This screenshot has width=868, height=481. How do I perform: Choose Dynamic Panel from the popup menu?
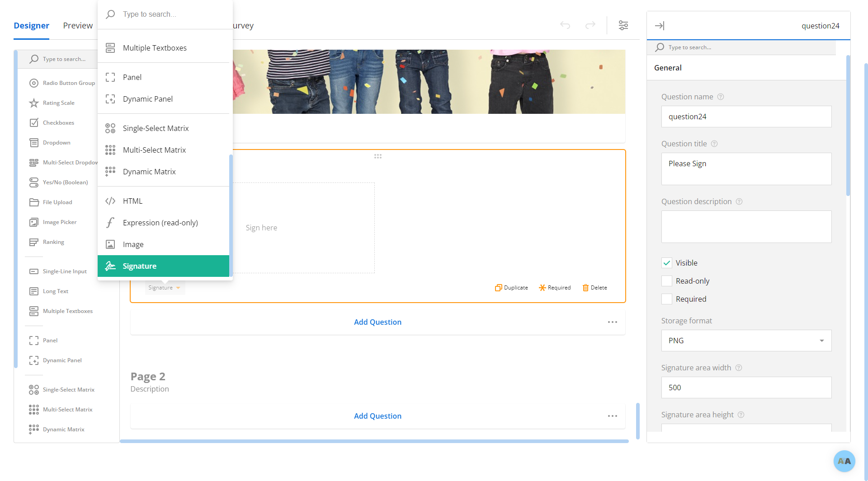[x=147, y=99]
